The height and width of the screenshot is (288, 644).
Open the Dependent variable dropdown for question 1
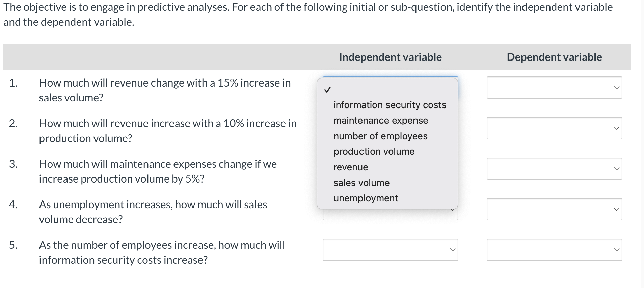coord(554,88)
